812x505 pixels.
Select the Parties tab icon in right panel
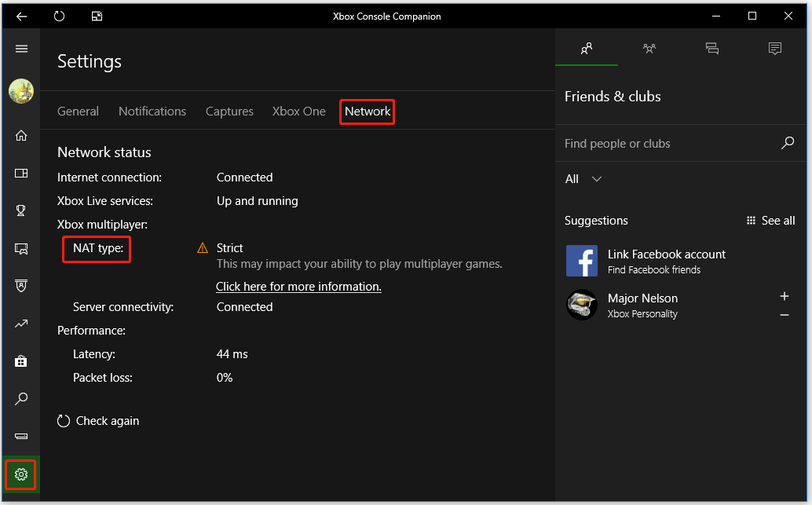coord(649,49)
